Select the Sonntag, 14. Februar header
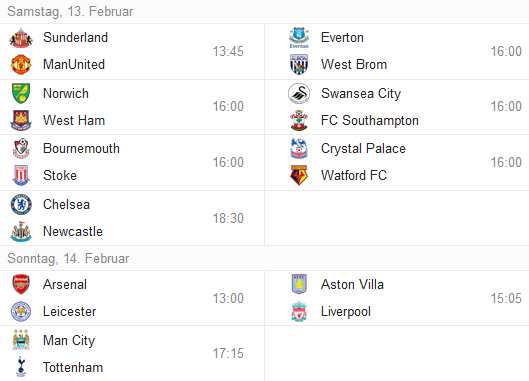 [68, 258]
